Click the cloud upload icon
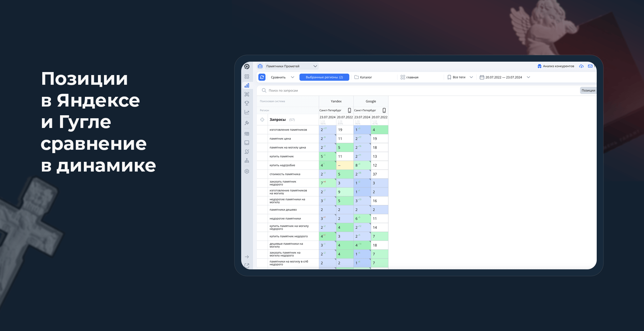 (x=581, y=66)
